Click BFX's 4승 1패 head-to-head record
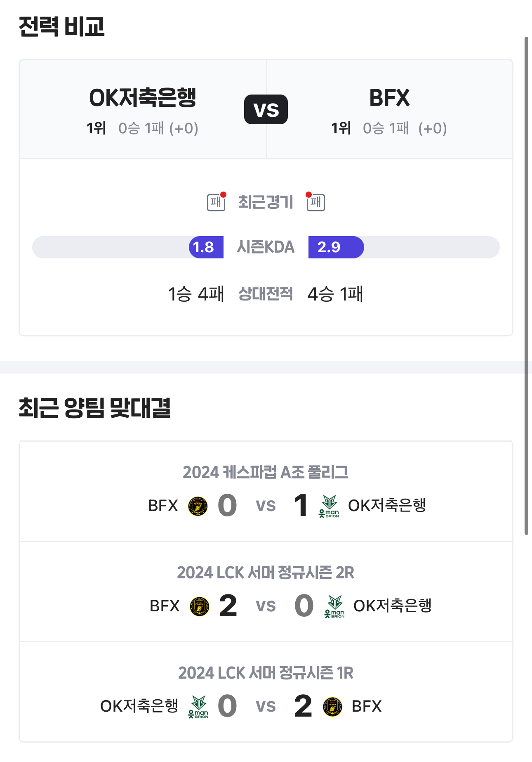The height and width of the screenshot is (762, 532). 335,294
